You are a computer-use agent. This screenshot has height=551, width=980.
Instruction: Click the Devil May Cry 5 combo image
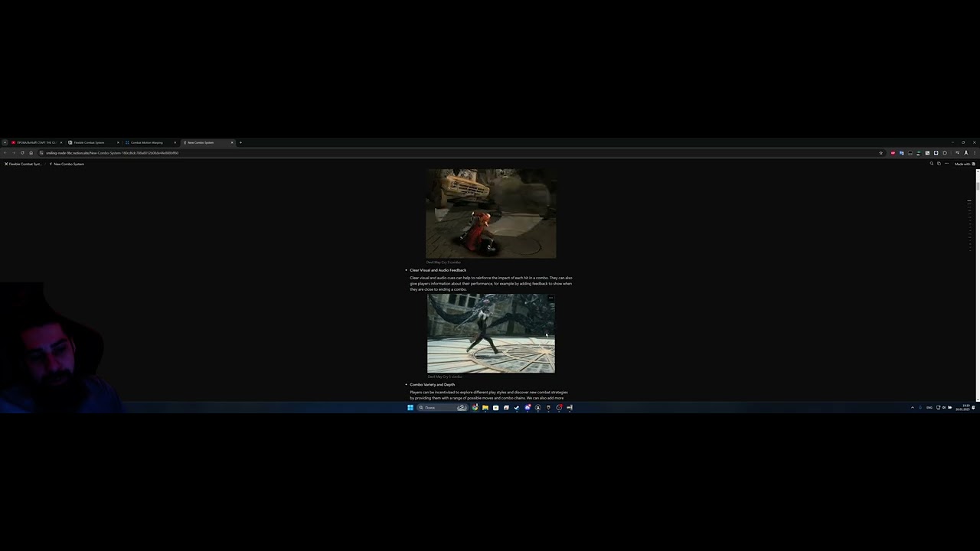click(x=491, y=334)
